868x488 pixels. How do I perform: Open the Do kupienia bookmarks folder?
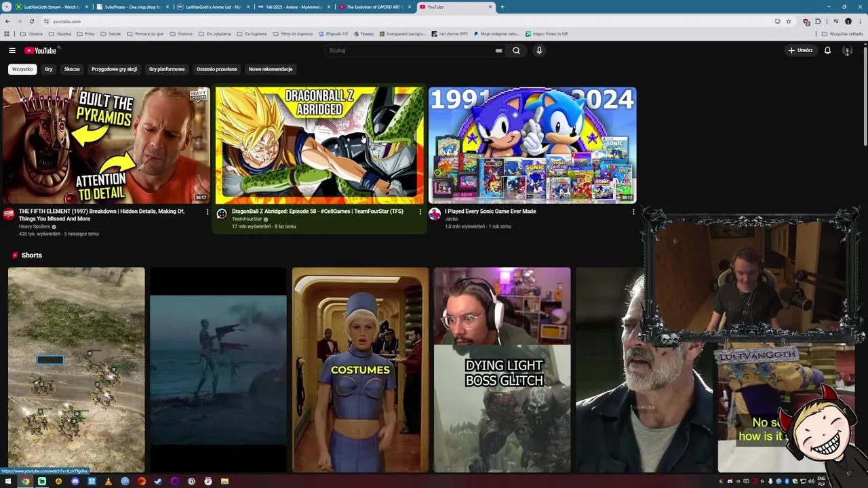252,34
